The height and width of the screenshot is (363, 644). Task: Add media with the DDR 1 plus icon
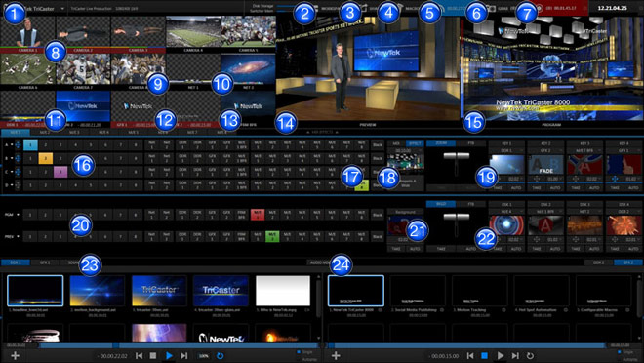16,355
